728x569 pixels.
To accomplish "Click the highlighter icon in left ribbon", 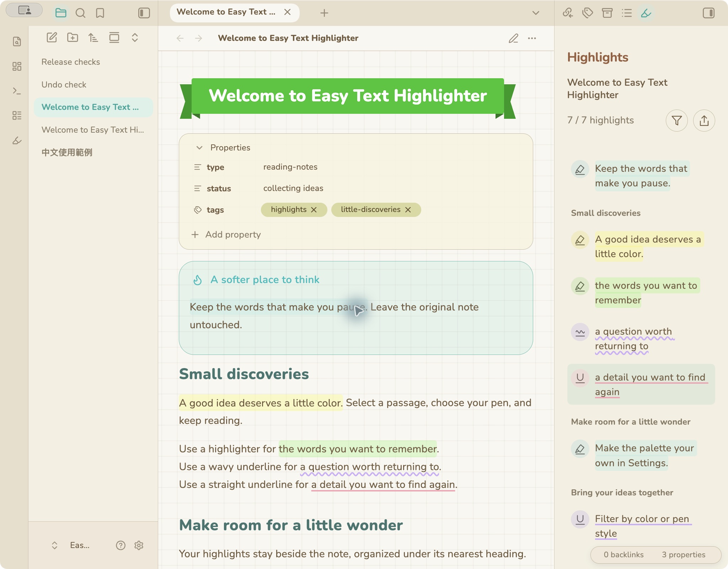I will click(x=17, y=140).
